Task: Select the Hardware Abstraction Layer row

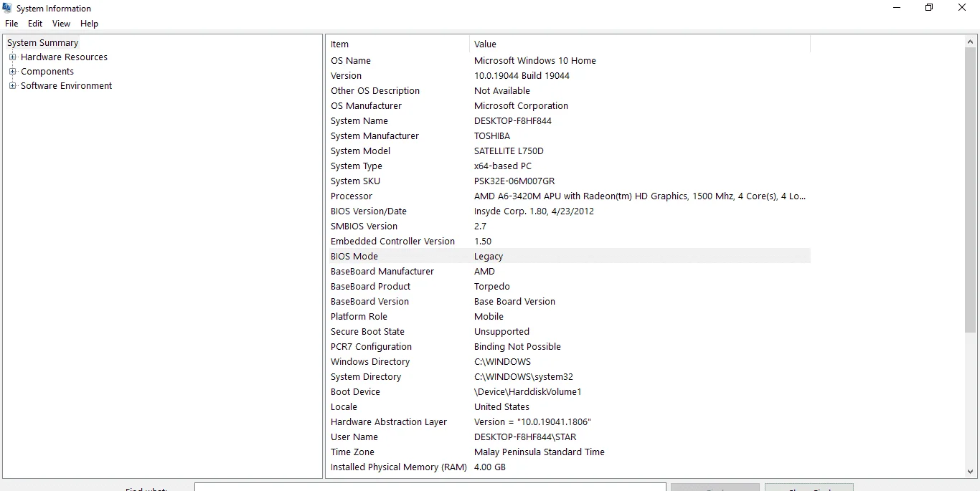Action: point(568,422)
